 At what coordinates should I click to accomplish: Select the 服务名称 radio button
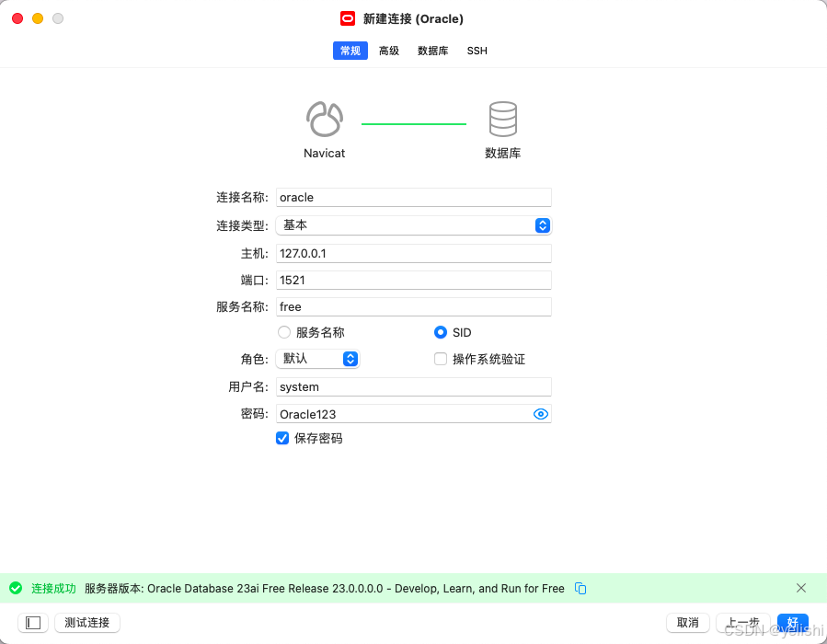[283, 332]
